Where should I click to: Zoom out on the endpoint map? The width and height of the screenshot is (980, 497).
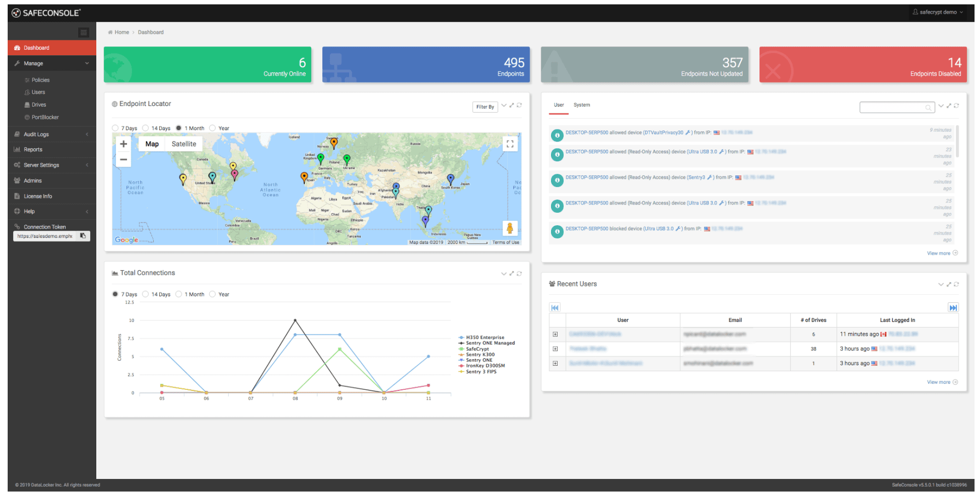click(124, 160)
